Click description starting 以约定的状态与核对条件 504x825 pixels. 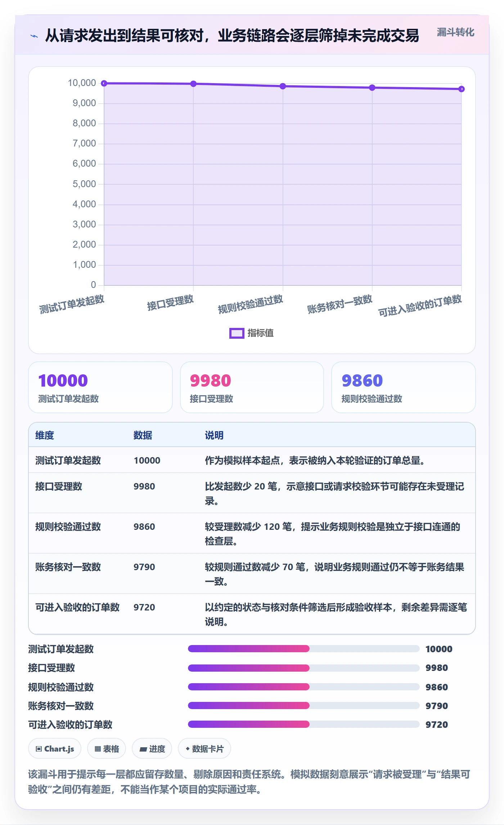pyautogui.click(x=336, y=614)
